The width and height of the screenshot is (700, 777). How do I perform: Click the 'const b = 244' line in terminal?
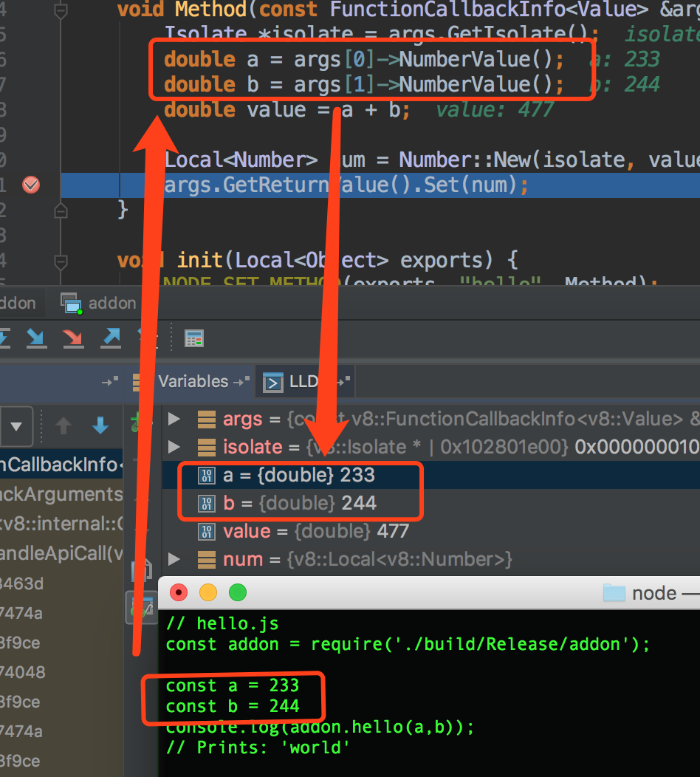233,706
